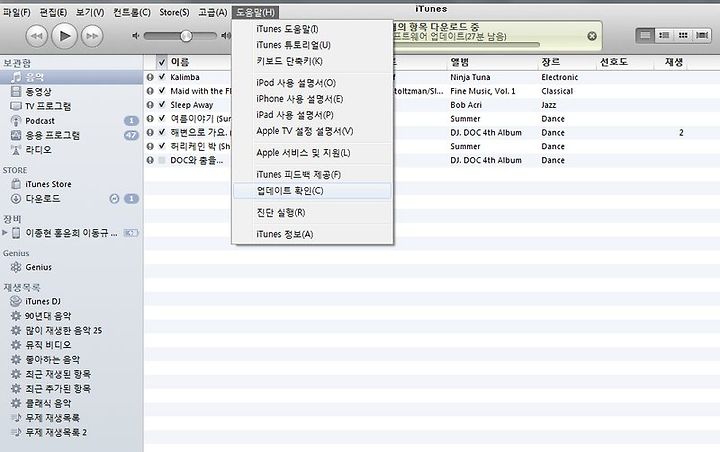Open the 클래식 음악 playlist
Viewport: 720px width, 452px height.
click(x=48, y=403)
